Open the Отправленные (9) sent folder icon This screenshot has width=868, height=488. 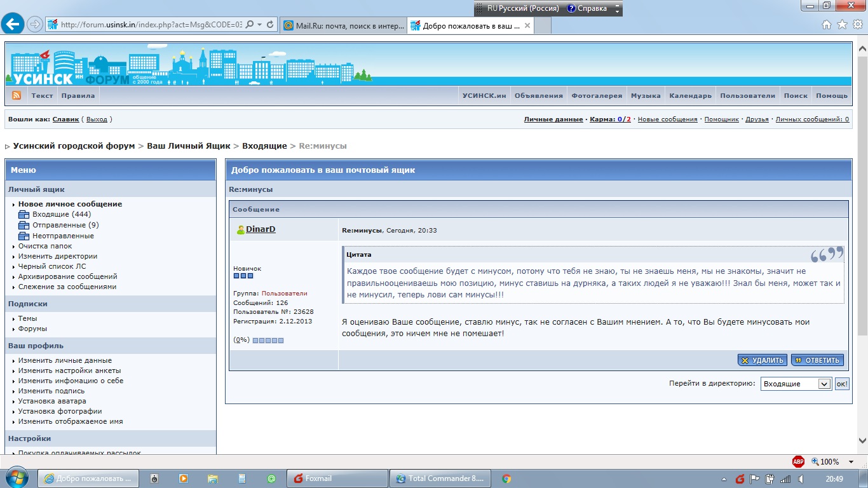pos(24,226)
